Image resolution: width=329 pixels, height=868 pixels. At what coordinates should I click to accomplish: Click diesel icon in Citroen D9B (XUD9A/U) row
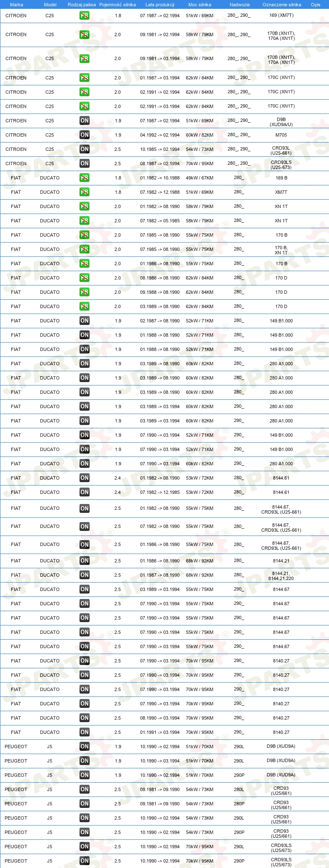(84, 121)
